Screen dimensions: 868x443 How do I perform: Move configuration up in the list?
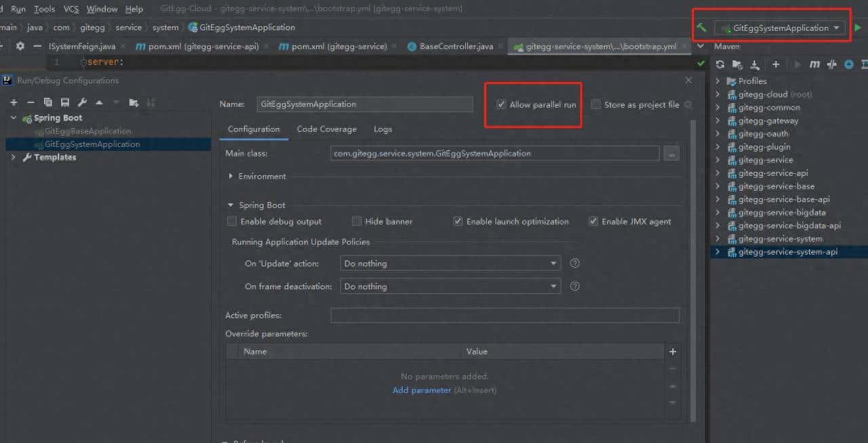tap(99, 102)
